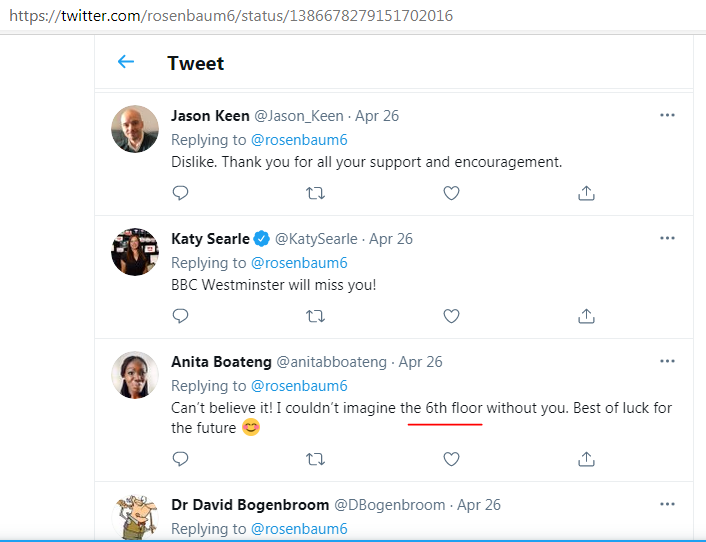This screenshot has width=706, height=542.
Task: View Anita Boateng's profile picture
Action: click(x=135, y=375)
